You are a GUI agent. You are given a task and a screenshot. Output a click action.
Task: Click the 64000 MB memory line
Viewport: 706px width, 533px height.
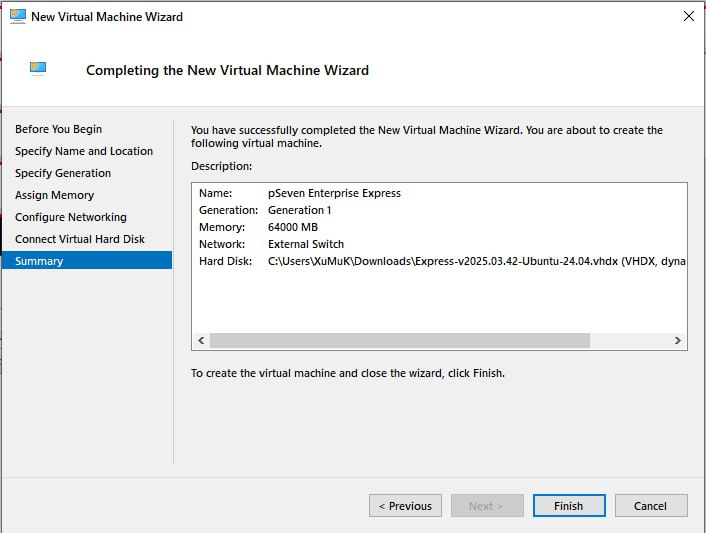(293, 227)
